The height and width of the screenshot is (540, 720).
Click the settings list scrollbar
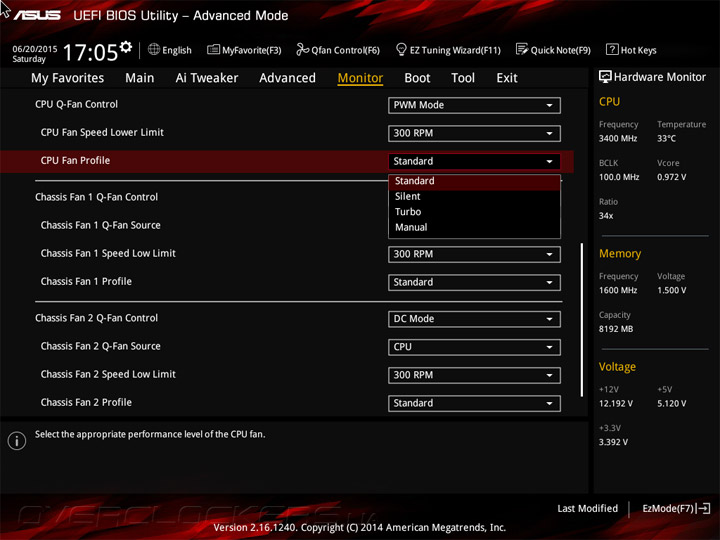coord(582,320)
